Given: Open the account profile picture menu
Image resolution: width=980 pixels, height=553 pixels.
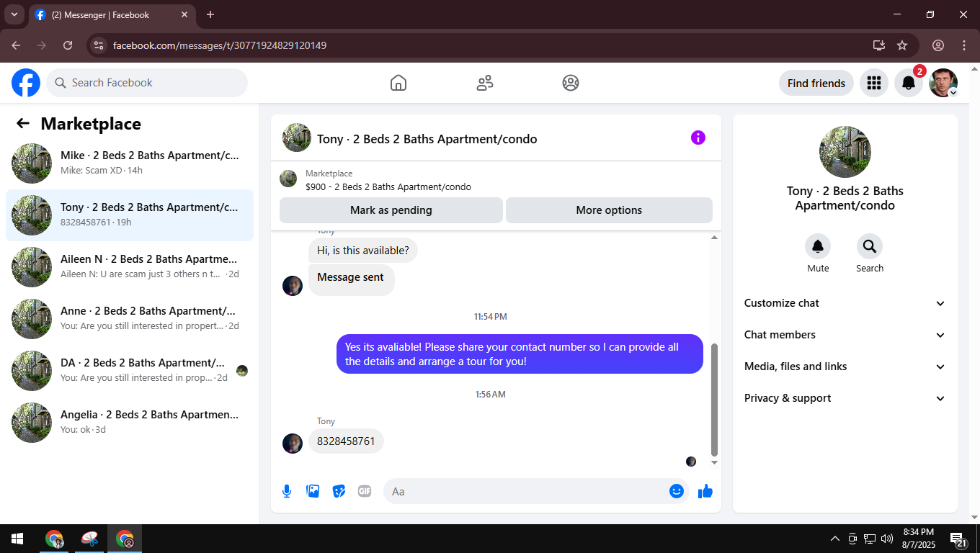Looking at the screenshot, I should point(943,83).
